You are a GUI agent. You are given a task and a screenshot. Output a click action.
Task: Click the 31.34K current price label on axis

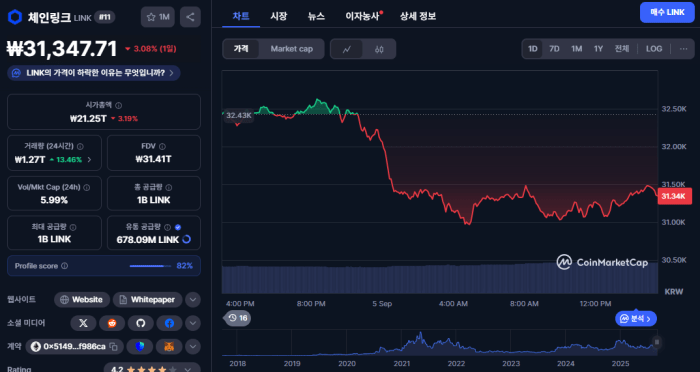[x=674, y=196]
